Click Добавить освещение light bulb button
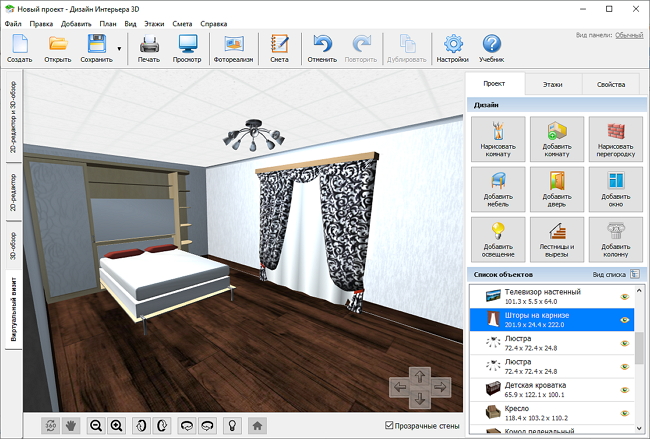Screen dimensions: 650x439 pyautogui.click(x=498, y=240)
